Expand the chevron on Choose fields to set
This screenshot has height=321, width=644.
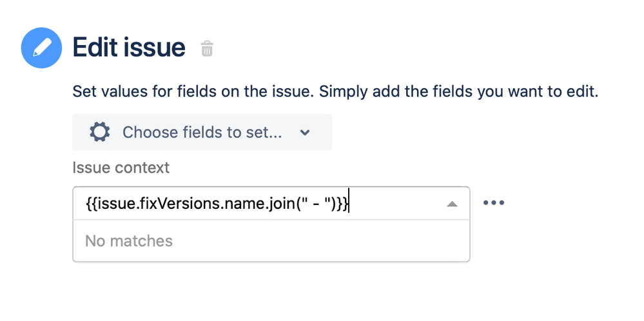[305, 133]
